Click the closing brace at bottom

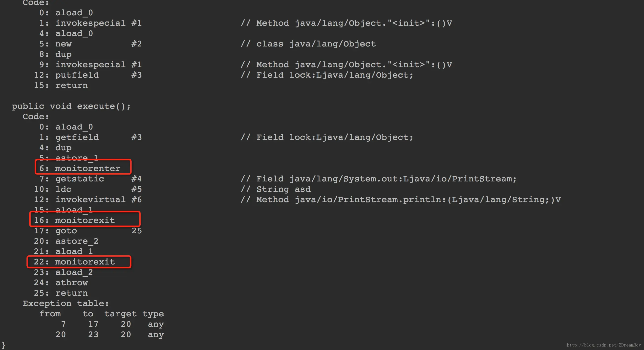[3, 345]
